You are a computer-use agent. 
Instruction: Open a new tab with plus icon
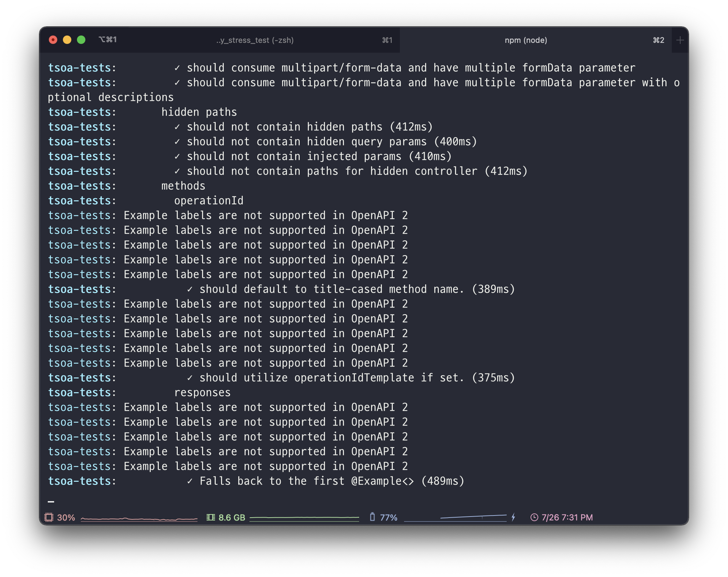680,40
